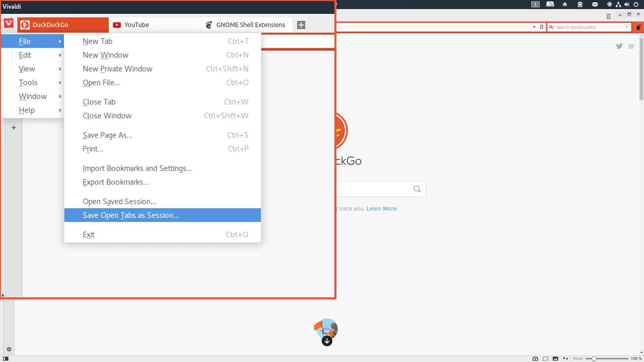Open Vivaldi settings gear in side panel

tap(9, 349)
